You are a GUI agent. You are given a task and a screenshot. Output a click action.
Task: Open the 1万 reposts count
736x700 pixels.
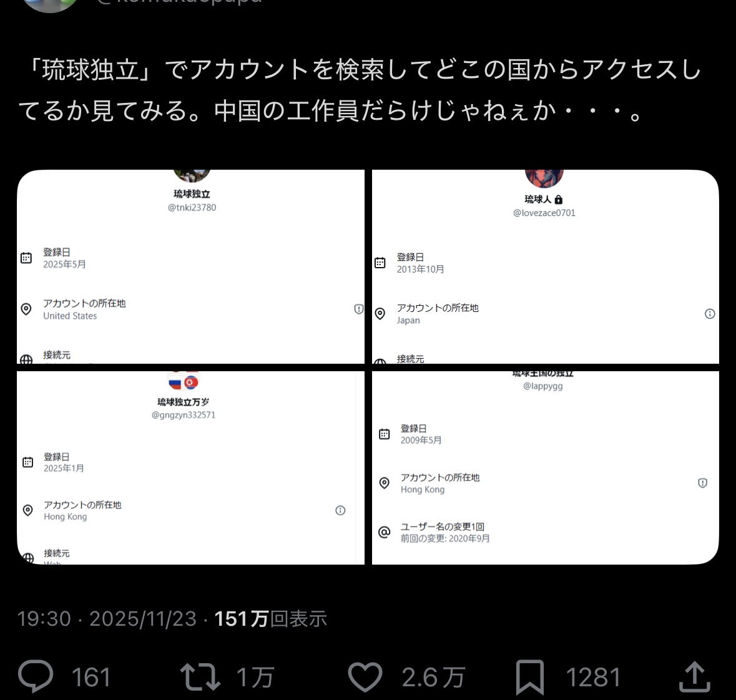(x=255, y=678)
